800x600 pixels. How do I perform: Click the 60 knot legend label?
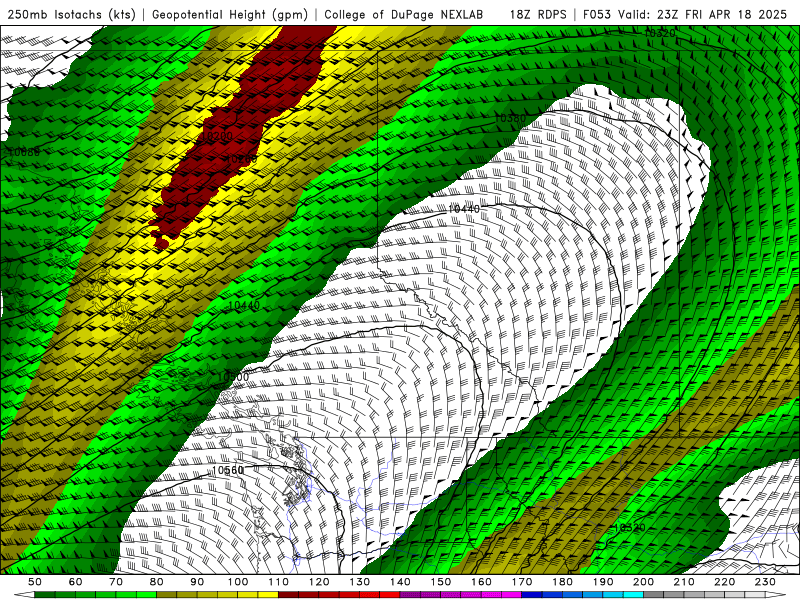click(x=76, y=582)
